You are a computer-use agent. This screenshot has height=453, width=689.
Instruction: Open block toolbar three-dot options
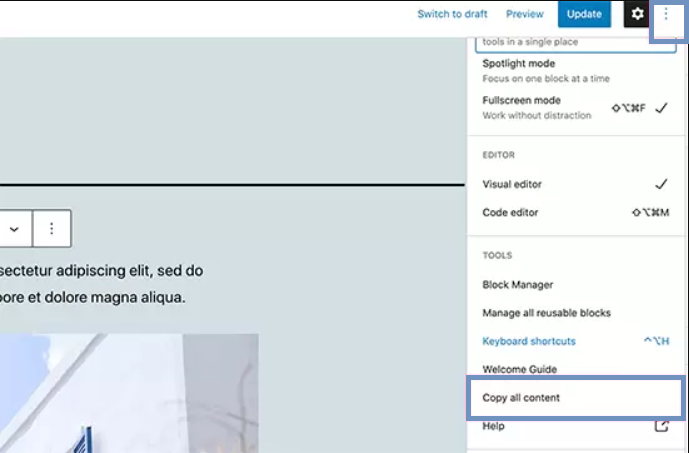point(52,229)
